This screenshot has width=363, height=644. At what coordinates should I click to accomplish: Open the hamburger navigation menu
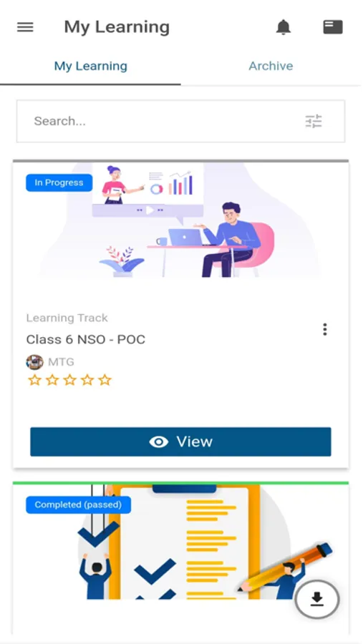point(25,27)
